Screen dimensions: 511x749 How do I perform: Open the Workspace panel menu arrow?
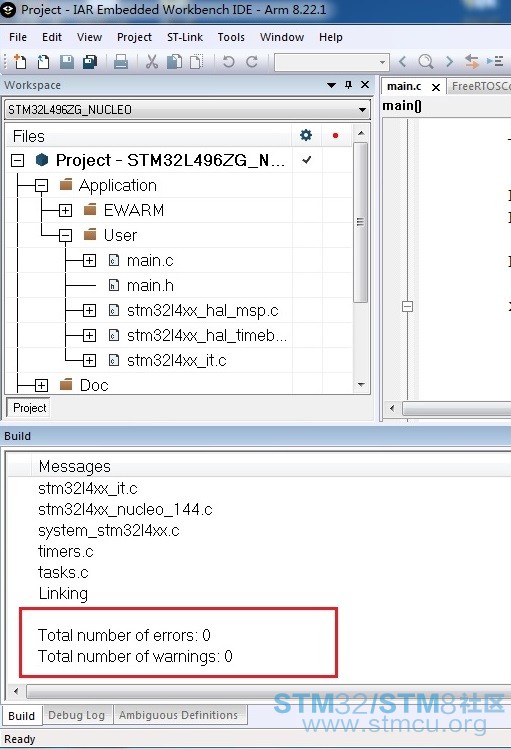pyautogui.click(x=331, y=85)
